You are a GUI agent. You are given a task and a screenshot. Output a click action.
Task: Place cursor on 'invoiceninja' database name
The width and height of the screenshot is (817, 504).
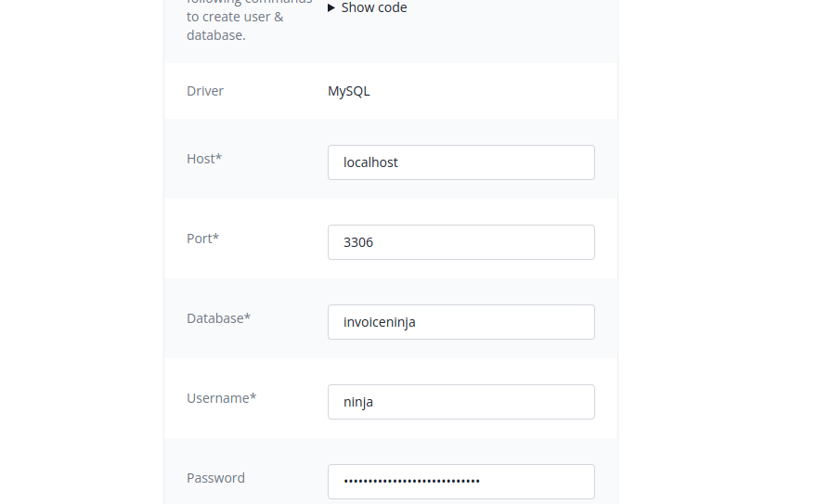point(380,322)
